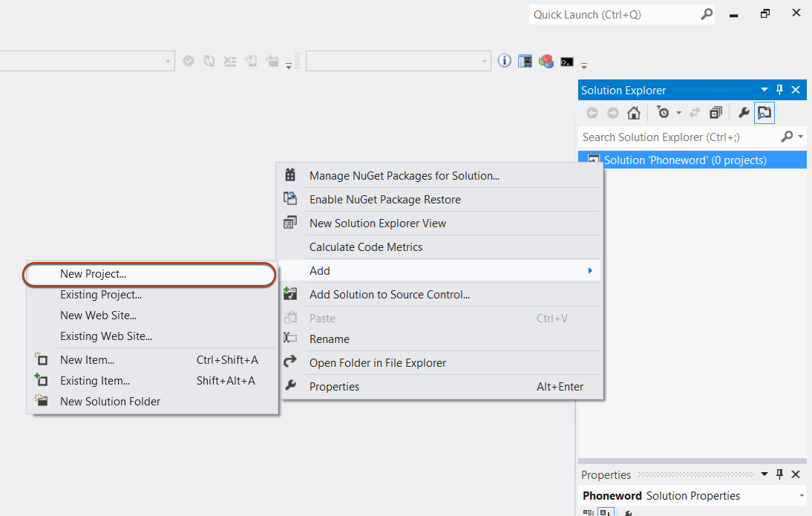Screen dimensions: 812x516
Task: Click the black command prompt toolbar icon
Action: click(567, 62)
